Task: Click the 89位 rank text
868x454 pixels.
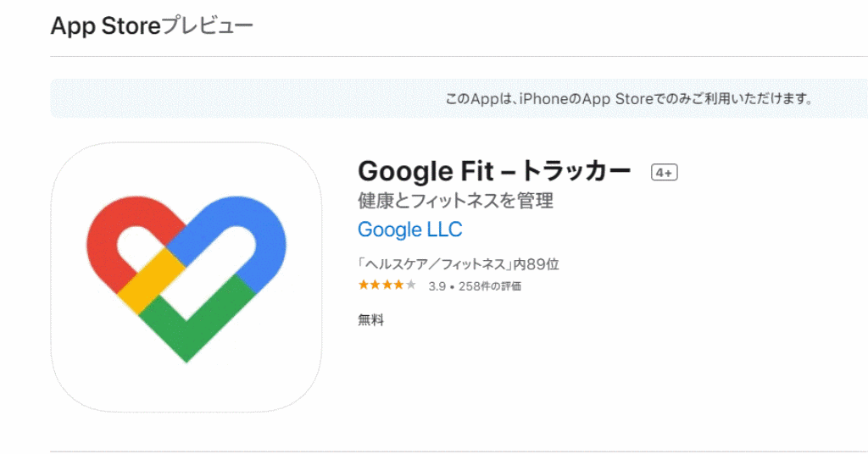Action: (542, 264)
